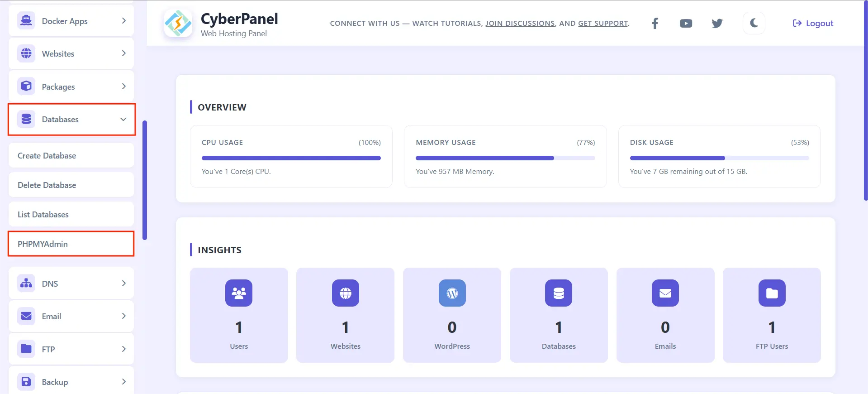Click the Email envelope sidebar icon

click(x=26, y=316)
